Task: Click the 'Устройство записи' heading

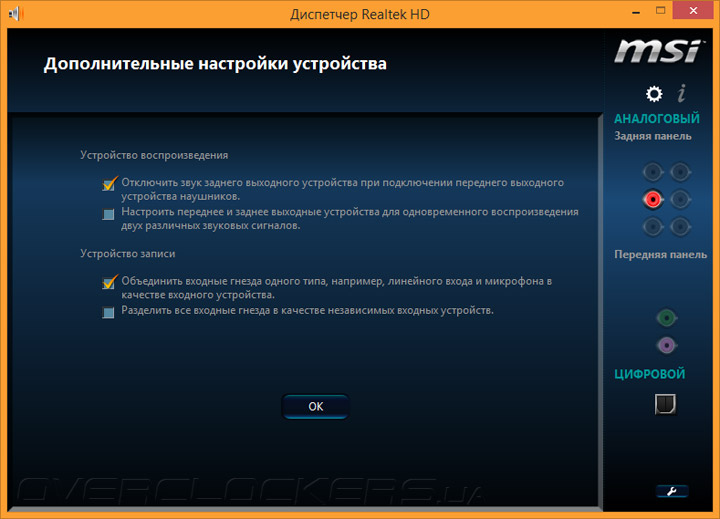Action: 128,254
